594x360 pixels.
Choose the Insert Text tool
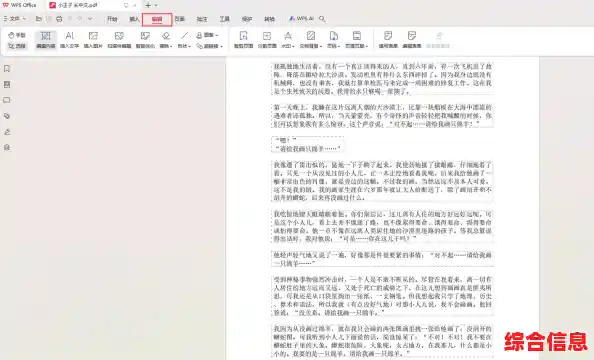coord(69,39)
